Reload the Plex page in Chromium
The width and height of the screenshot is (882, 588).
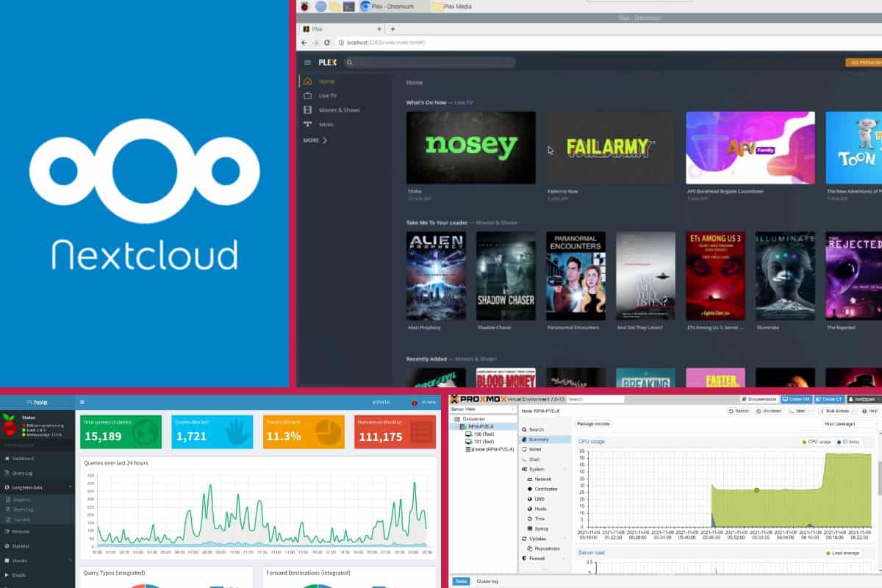[x=328, y=43]
